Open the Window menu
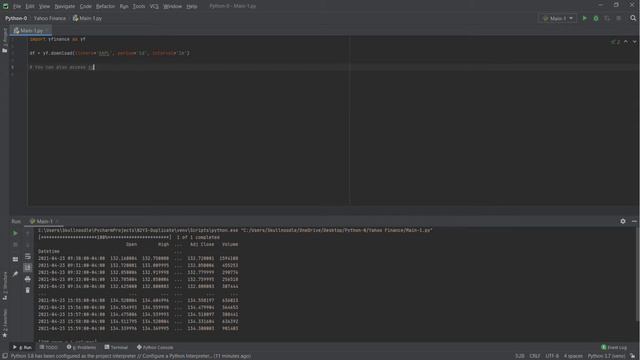Image resolution: width=640 pixels, height=360 pixels. click(172, 6)
